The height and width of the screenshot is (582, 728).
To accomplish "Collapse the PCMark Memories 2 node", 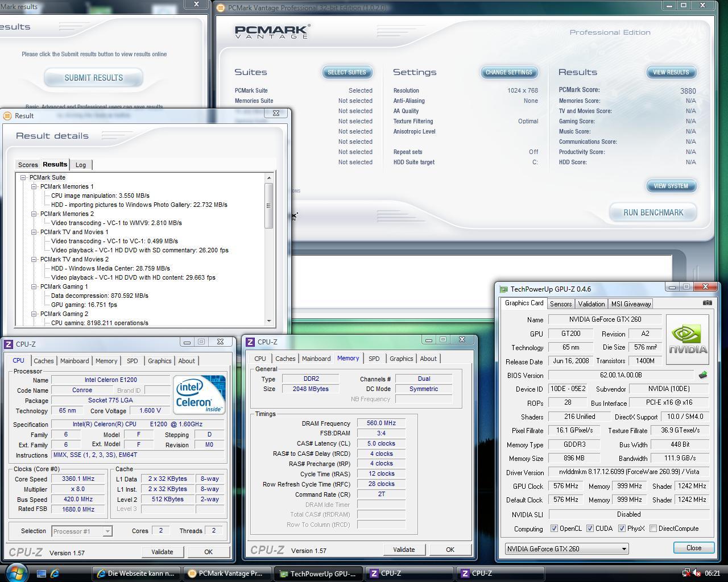I will (34, 214).
